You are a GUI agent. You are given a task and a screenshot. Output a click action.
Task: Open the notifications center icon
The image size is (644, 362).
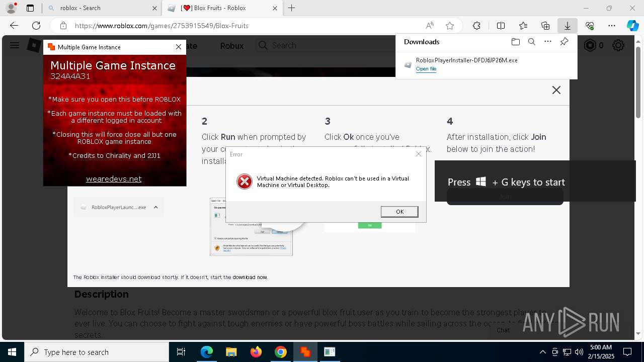pyautogui.click(x=627, y=352)
